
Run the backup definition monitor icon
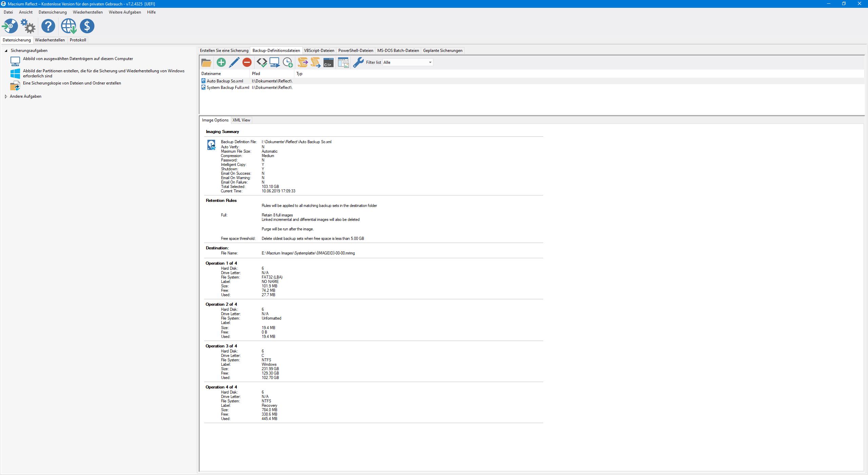274,62
